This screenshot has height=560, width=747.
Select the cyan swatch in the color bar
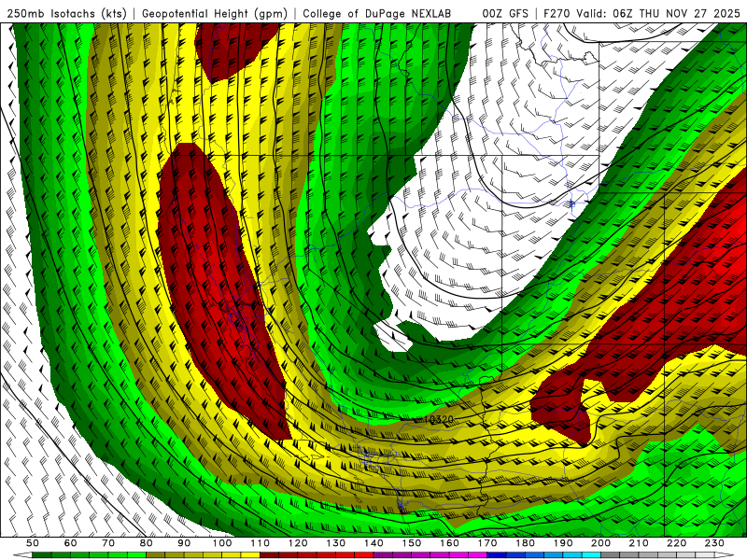(591, 554)
